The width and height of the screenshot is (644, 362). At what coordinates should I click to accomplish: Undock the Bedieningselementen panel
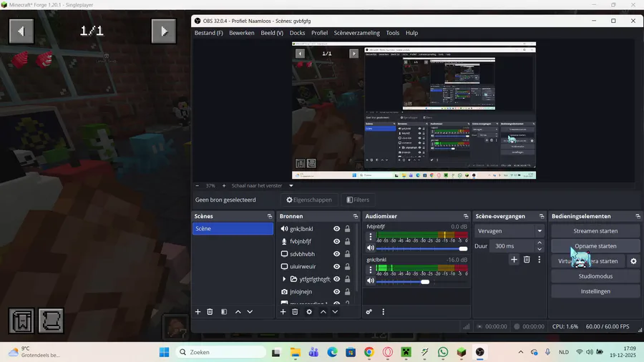click(x=638, y=216)
